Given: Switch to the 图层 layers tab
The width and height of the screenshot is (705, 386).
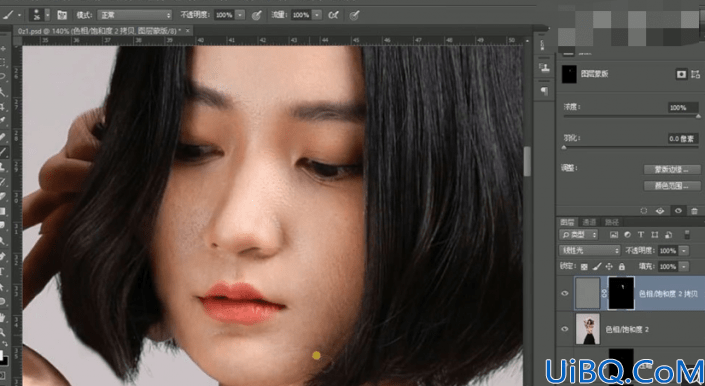Looking at the screenshot, I should [567, 222].
